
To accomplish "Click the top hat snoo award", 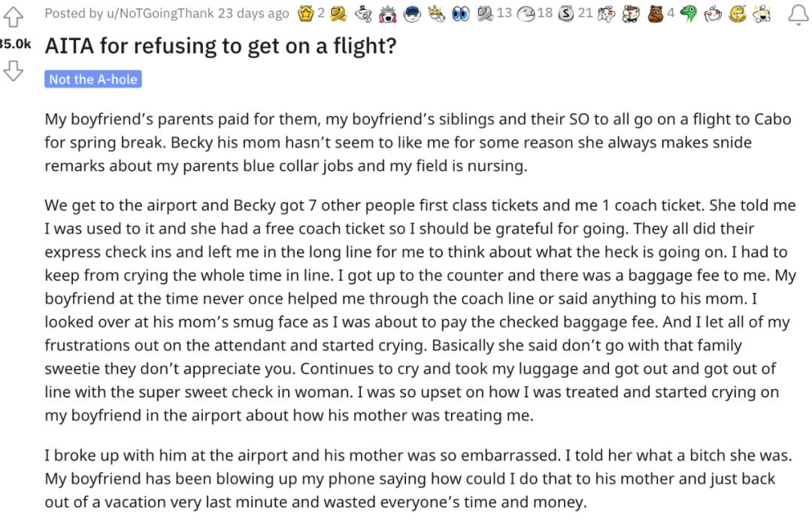I will click(364, 14).
